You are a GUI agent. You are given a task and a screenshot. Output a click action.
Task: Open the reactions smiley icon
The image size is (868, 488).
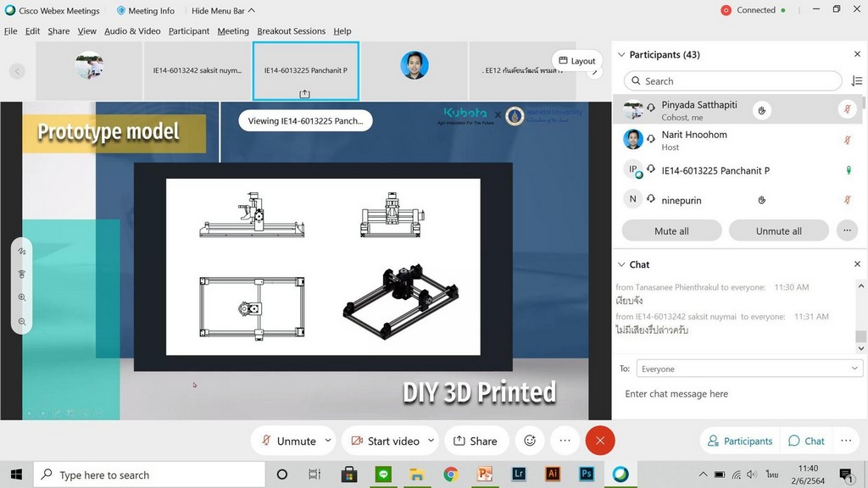pos(530,441)
